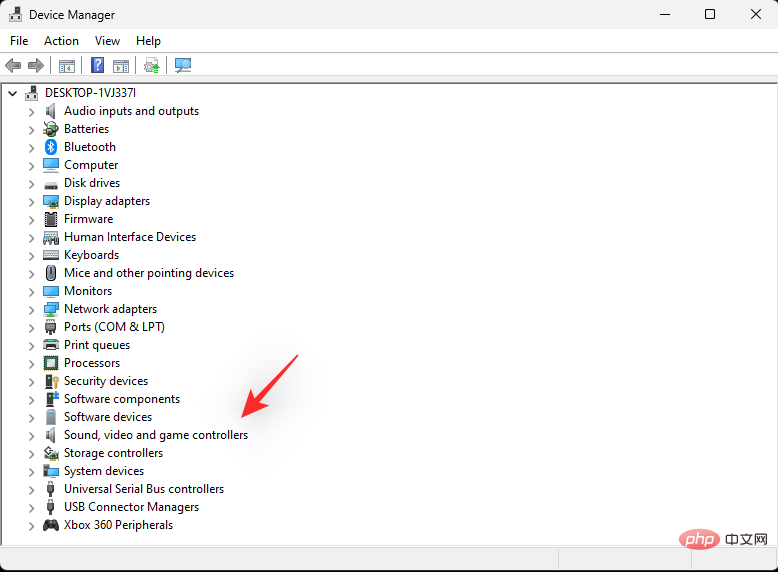Collapse the DESKTOP-1VJ337I root node
The image size is (778, 572).
coord(12,93)
